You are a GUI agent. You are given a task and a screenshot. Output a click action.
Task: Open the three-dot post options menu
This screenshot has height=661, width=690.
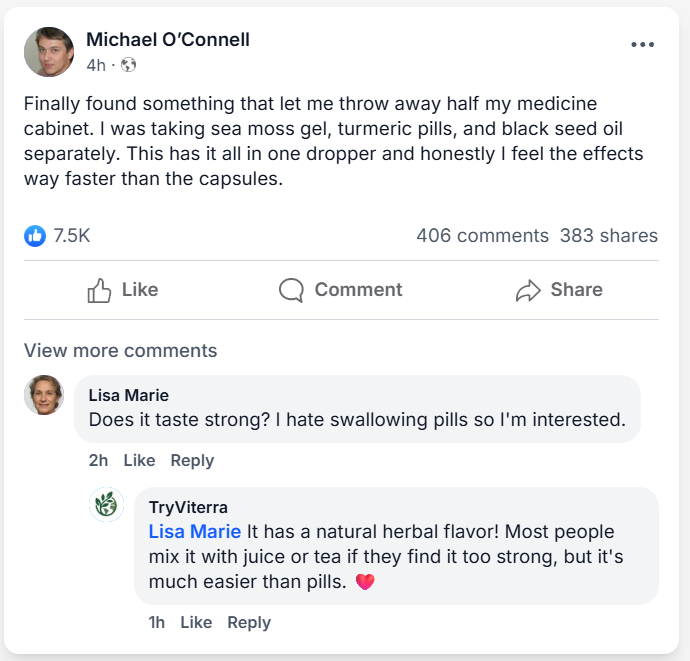click(x=642, y=44)
